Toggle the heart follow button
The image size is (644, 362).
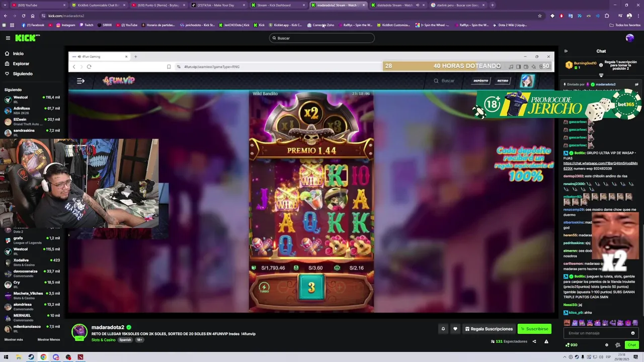pos(455,329)
